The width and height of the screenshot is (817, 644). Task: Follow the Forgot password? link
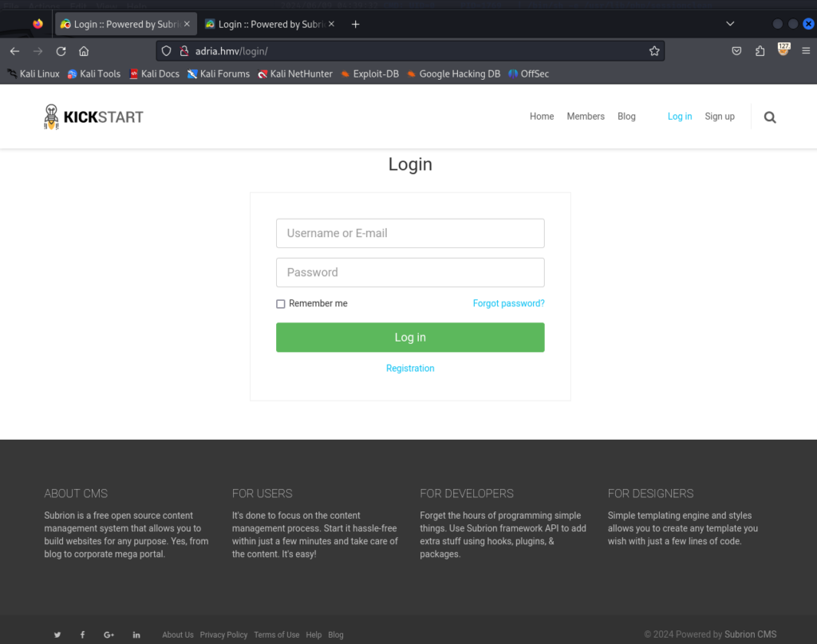tap(508, 303)
